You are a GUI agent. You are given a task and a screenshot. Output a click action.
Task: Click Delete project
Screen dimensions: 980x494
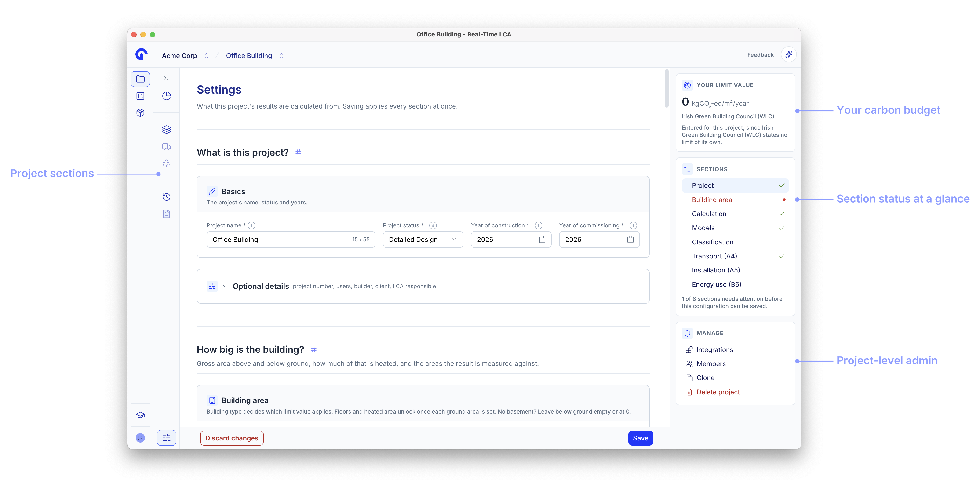[713, 392]
